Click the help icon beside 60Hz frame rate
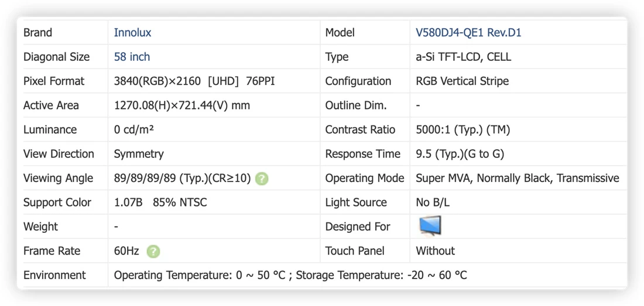Viewport: 644px width, 306px height. tap(153, 252)
